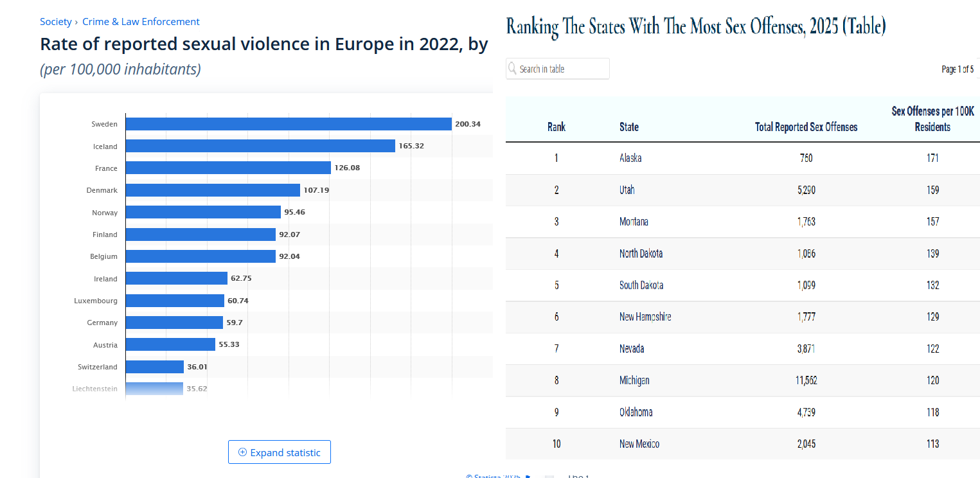Click the Sweden bar in the chart

tap(289, 124)
